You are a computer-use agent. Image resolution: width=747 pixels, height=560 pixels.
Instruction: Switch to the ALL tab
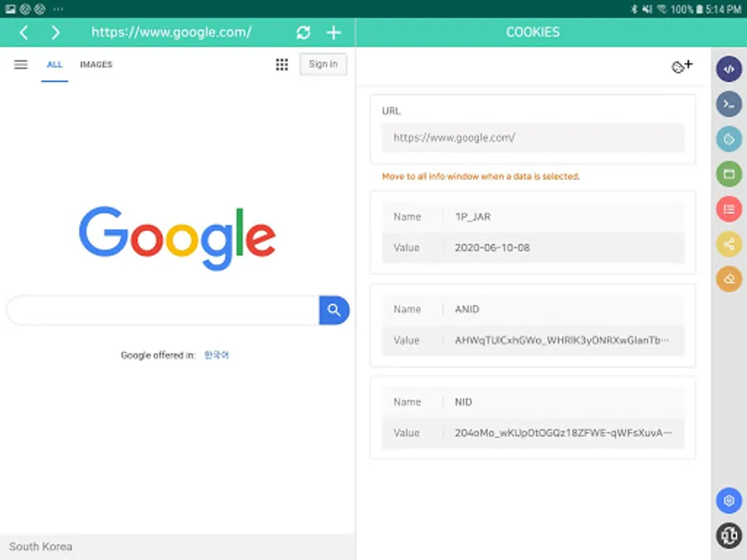pyautogui.click(x=55, y=64)
